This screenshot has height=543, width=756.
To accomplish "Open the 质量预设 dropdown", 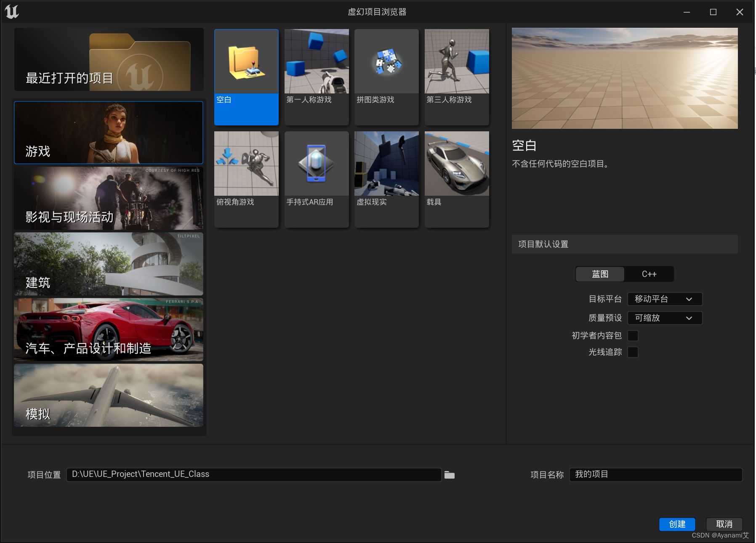I will pyautogui.click(x=664, y=318).
